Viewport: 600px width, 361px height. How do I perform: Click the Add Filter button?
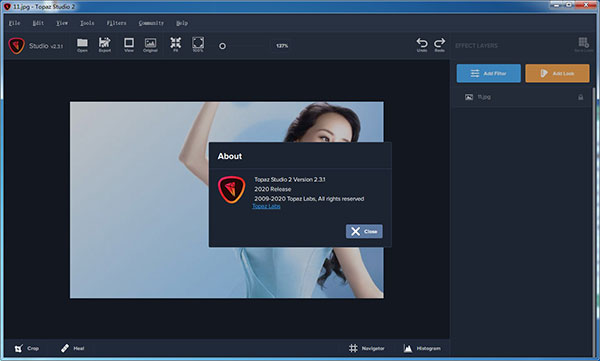pos(489,73)
